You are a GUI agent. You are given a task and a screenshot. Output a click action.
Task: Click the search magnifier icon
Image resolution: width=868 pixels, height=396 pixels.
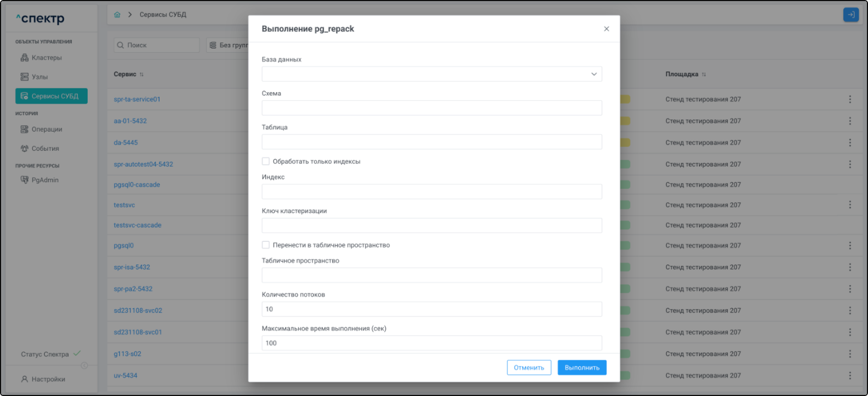pyautogui.click(x=121, y=45)
